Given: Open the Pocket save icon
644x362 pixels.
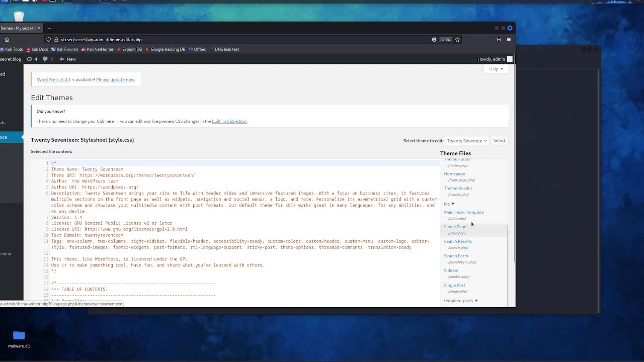Looking at the screenshot, I should pos(499,40).
